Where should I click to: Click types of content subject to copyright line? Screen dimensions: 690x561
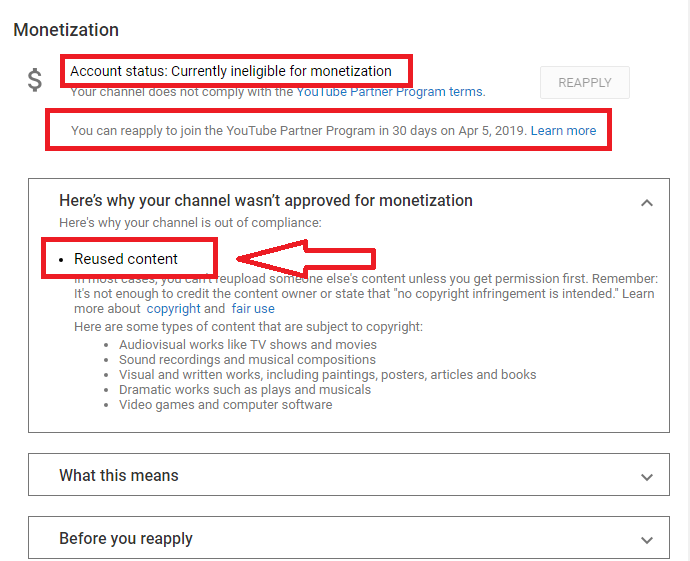coord(248,326)
